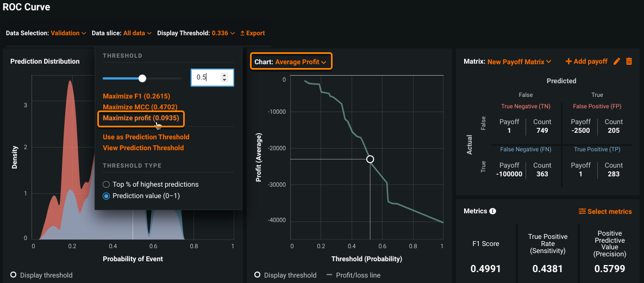Click the Metrics info icon
This screenshot has height=283, width=644.
tap(492, 211)
